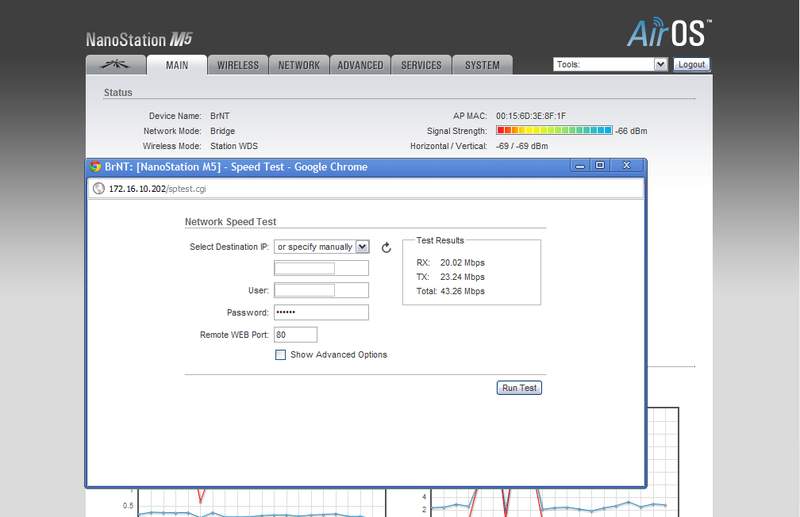800x517 pixels.
Task: Click the Wireless Mode value Station WDS
Action: [x=234, y=146]
